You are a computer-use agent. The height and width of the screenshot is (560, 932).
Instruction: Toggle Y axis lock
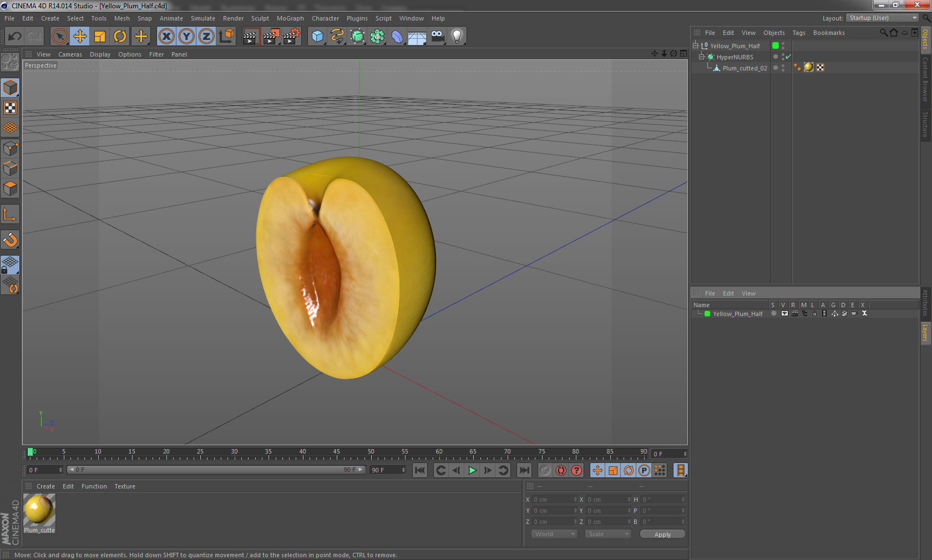pyautogui.click(x=186, y=37)
